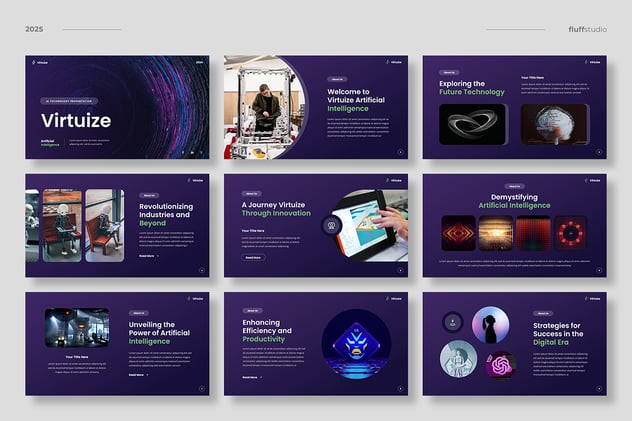
Task: Open the Virtuize title slide thumbnail
Action: (x=117, y=107)
